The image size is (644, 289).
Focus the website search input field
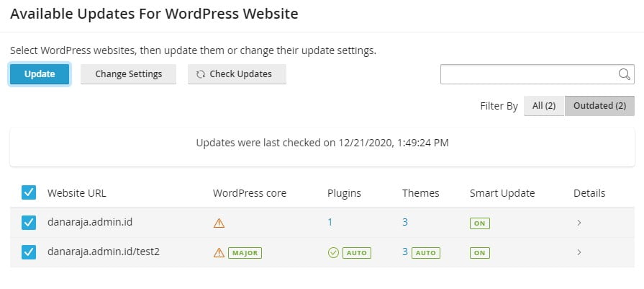[529, 74]
